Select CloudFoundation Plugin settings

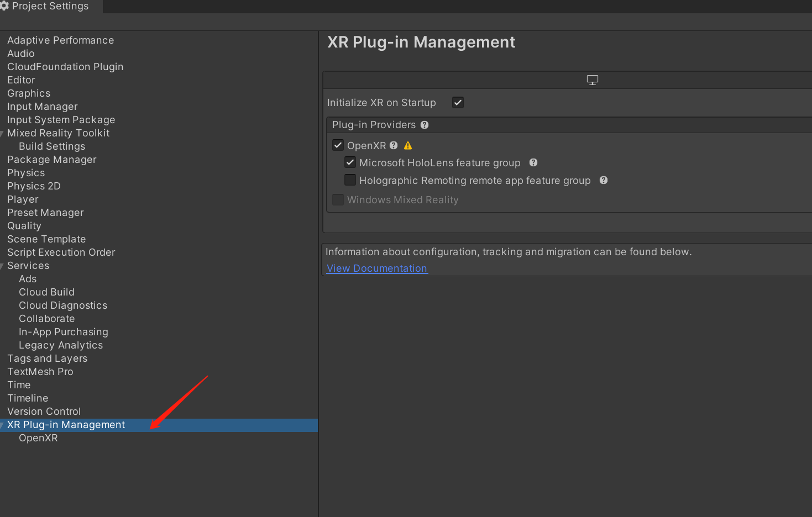[65, 67]
